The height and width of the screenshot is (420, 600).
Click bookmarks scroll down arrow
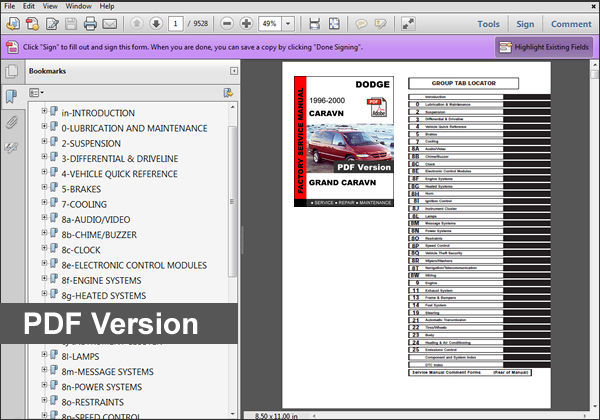click(232, 413)
